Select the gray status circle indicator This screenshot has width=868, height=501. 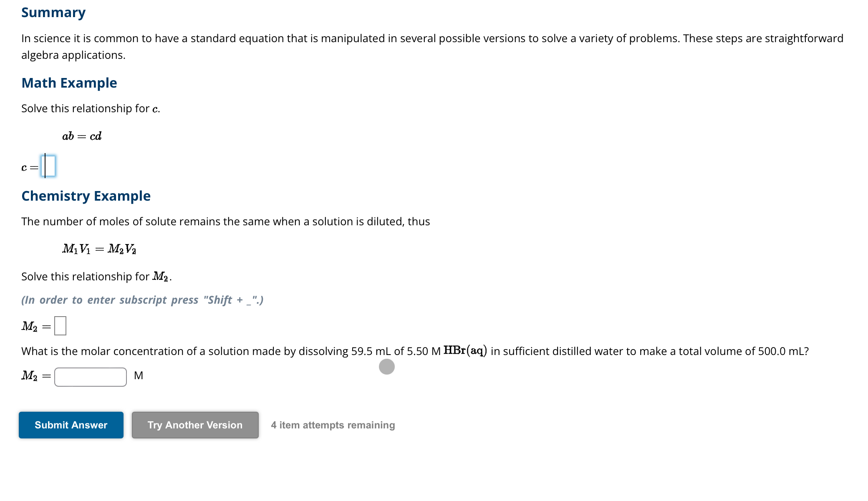(386, 367)
